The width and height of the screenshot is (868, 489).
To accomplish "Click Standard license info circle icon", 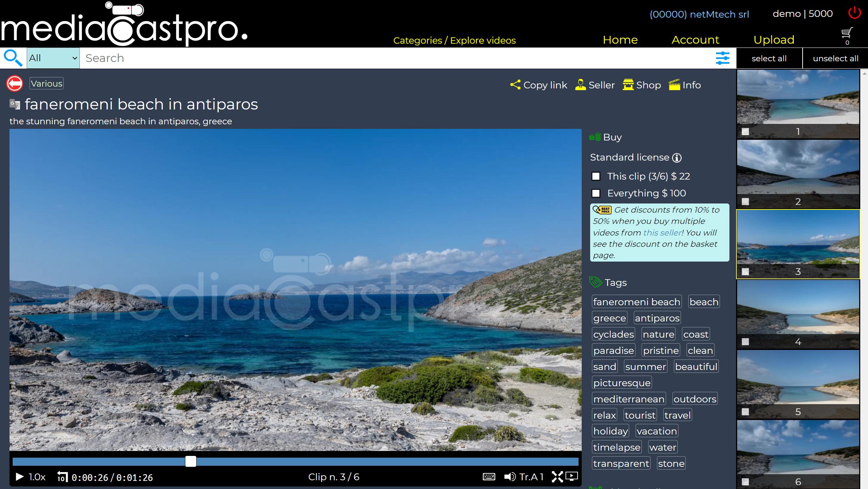I will coord(677,158).
